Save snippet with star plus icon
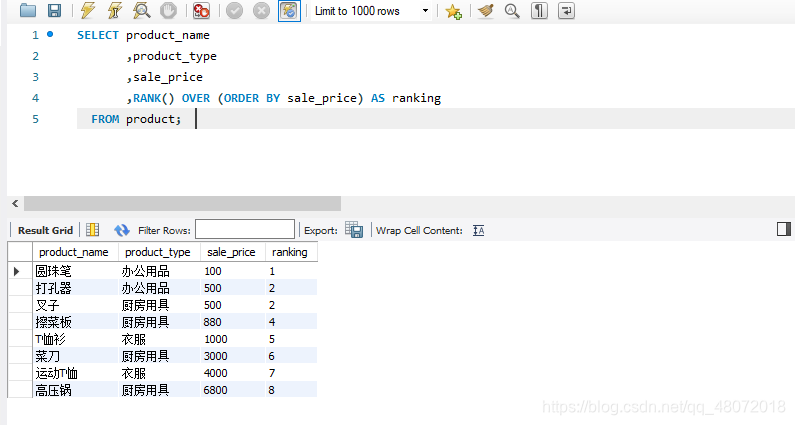The height and width of the screenshot is (425, 795). point(453,11)
